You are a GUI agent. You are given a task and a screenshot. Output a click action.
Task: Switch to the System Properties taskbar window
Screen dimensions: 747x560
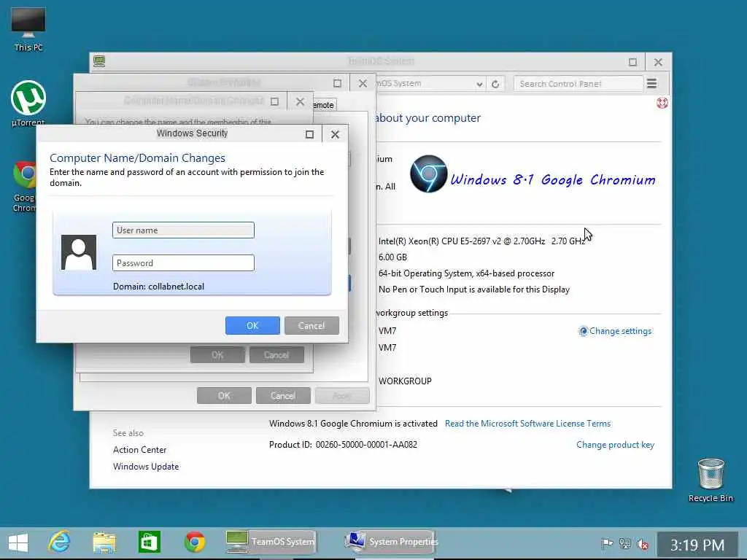(x=390, y=542)
